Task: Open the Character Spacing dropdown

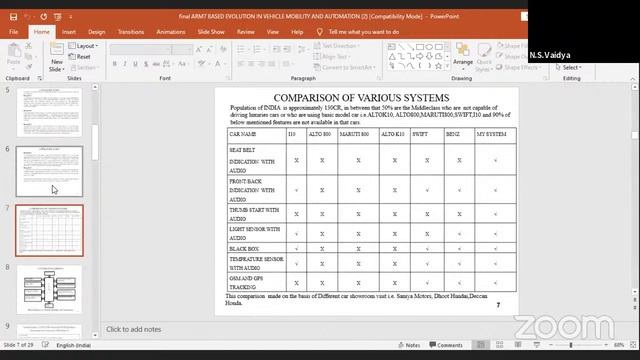Action: 167,64
